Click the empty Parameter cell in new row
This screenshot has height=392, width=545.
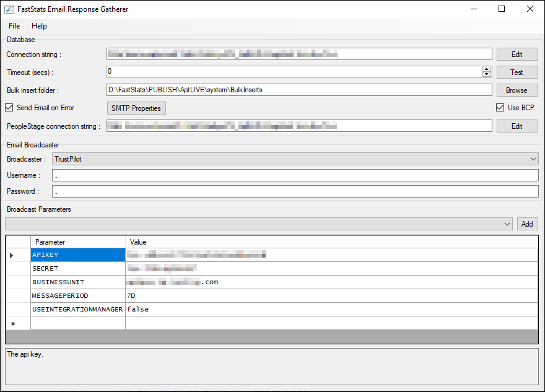pos(78,323)
